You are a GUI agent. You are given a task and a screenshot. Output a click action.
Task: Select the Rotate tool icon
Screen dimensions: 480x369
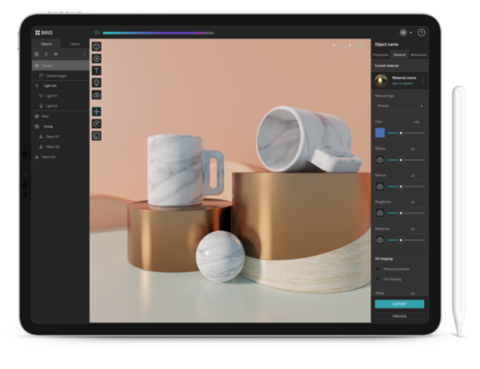pos(97,124)
